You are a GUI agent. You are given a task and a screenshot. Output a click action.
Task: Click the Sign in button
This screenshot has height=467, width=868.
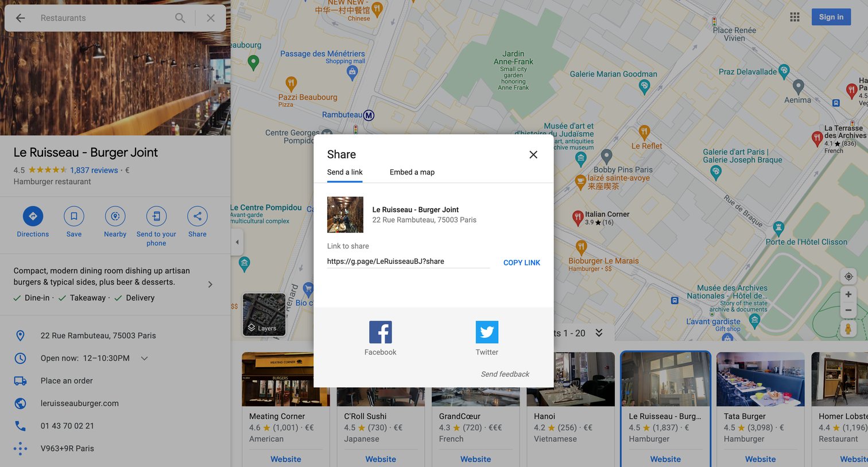point(831,17)
